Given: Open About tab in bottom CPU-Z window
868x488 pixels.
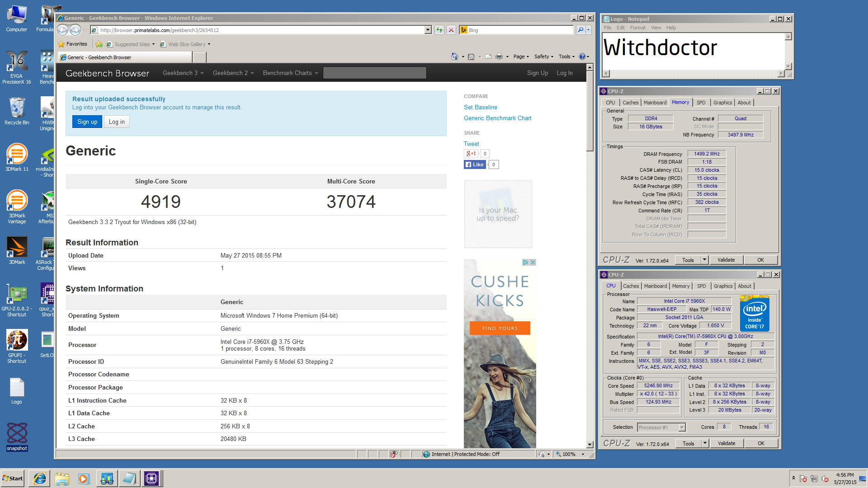Looking at the screenshot, I should pos(745,286).
